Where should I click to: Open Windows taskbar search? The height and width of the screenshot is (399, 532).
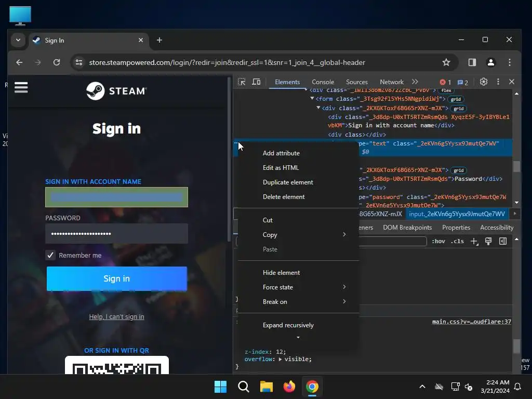pos(244,387)
